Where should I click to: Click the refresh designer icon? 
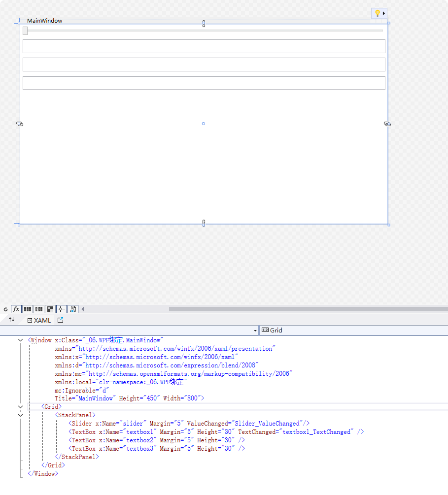pyautogui.click(x=6, y=309)
